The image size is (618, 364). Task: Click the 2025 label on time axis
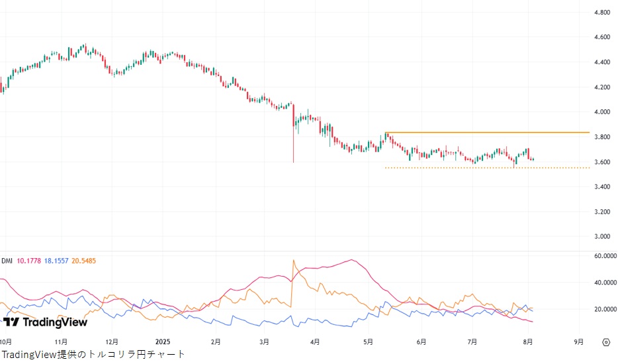(x=163, y=342)
